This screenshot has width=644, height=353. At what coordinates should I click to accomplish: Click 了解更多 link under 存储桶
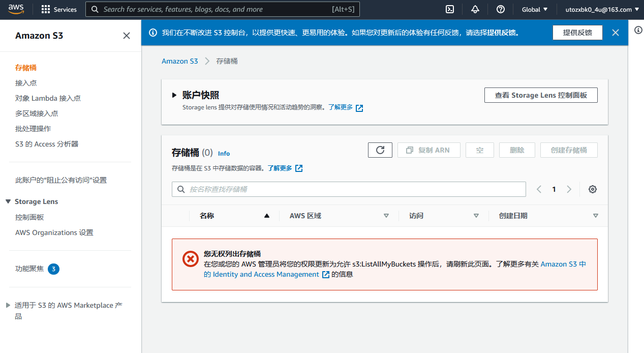coord(280,168)
